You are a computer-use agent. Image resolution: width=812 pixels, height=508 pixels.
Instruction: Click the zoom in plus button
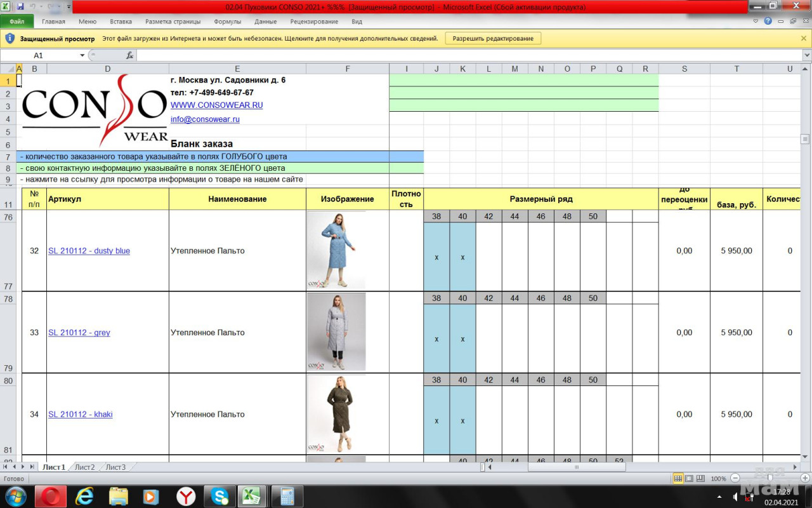tap(804, 478)
